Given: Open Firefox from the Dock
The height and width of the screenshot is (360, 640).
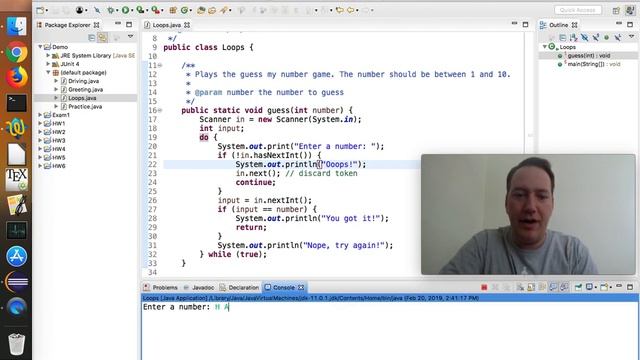Looking at the screenshot, I should coord(16,77).
